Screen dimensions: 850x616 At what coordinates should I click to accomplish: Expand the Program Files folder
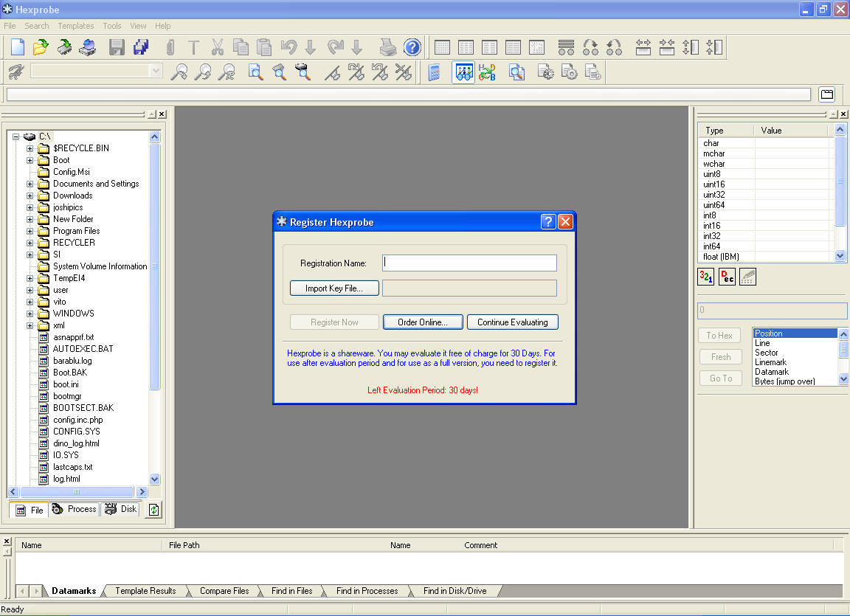(x=30, y=232)
